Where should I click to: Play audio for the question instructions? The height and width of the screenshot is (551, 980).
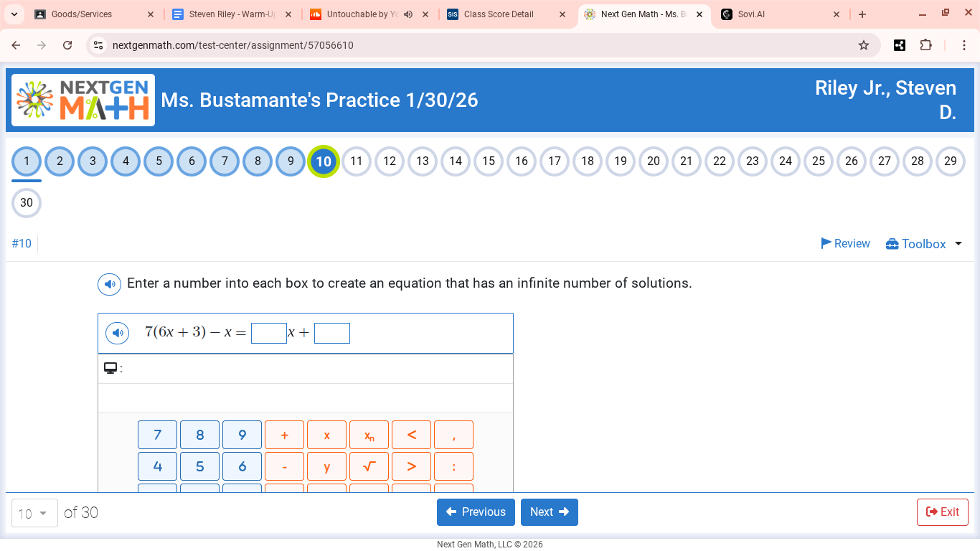[109, 284]
